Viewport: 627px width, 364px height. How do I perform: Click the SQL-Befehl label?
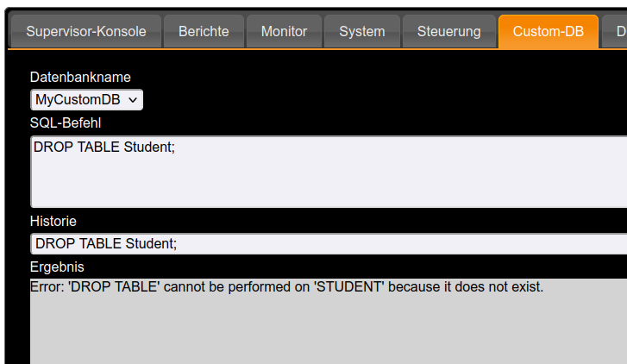pos(66,123)
